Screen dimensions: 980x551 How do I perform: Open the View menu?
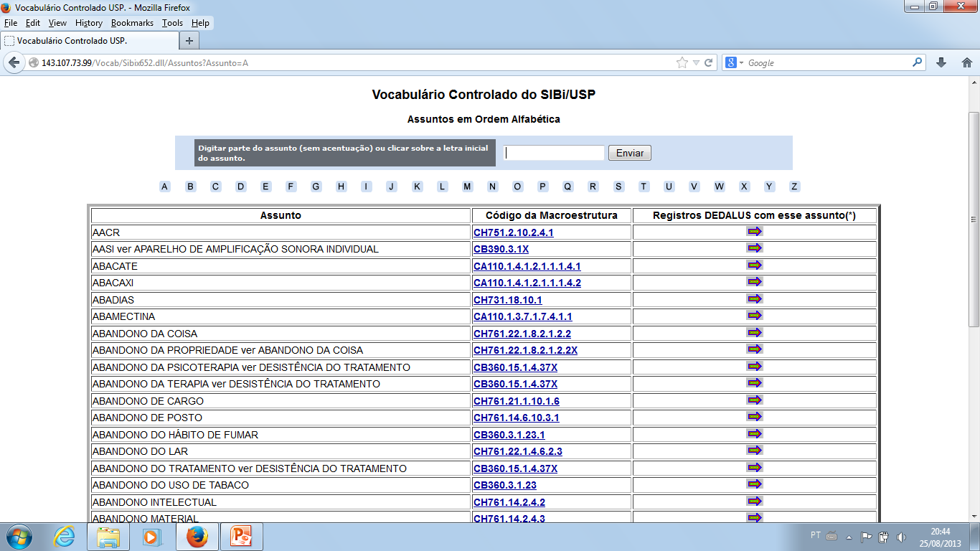[57, 23]
